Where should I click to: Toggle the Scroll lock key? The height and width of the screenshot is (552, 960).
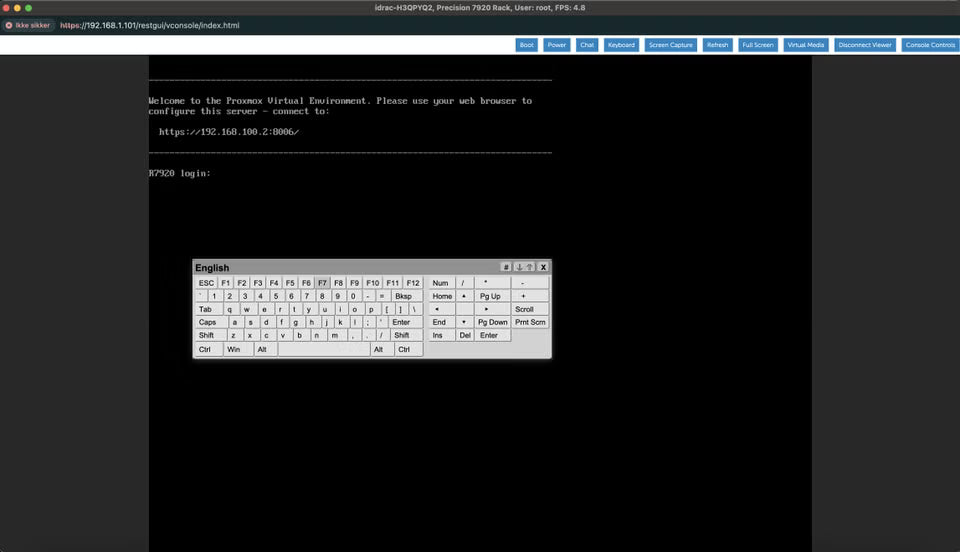click(x=524, y=309)
